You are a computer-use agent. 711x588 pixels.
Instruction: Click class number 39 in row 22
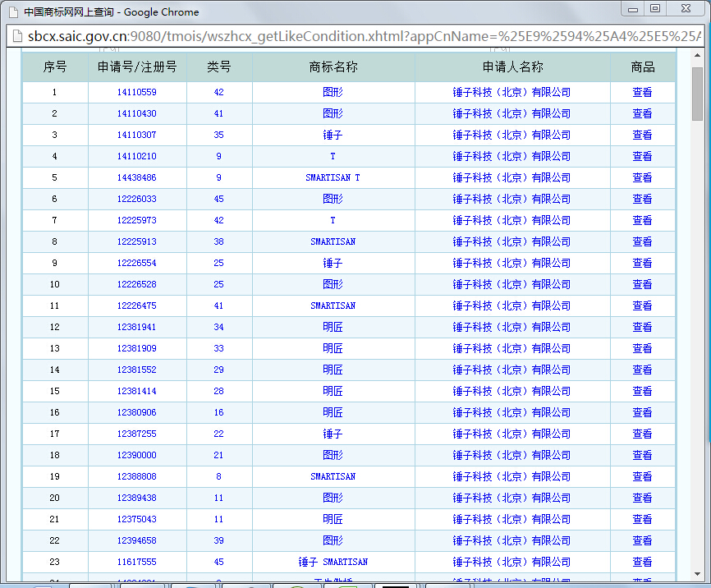[218, 540]
